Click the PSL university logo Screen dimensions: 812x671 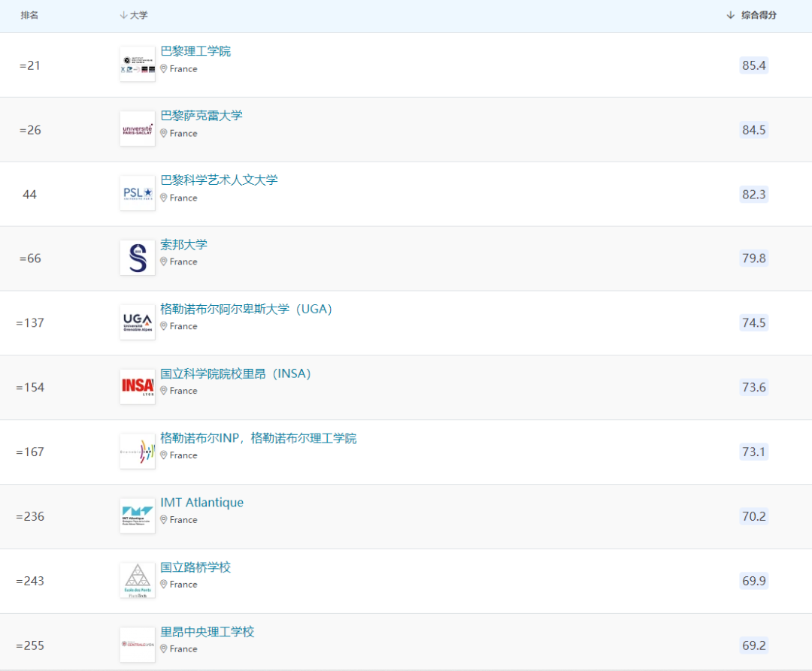(138, 194)
